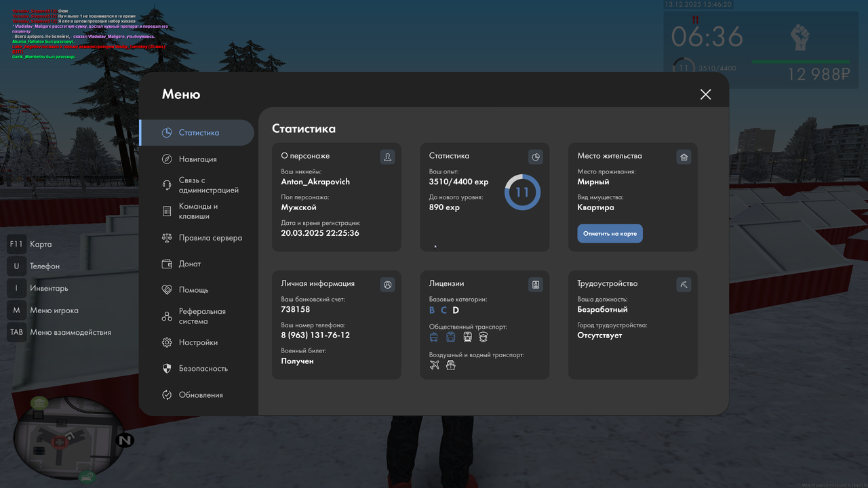Click the experience value 3510/4400 exp
Image resolution: width=868 pixels, height=488 pixels.
pos(459,182)
